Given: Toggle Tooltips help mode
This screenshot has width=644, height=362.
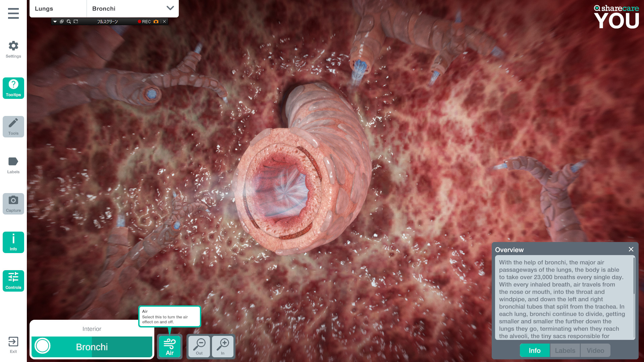Looking at the screenshot, I should pyautogui.click(x=13, y=88).
